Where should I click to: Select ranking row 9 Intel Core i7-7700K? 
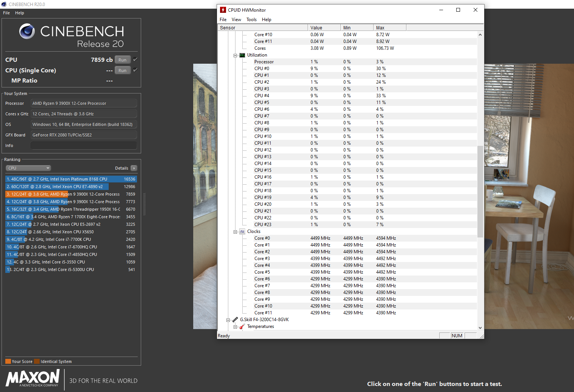[x=71, y=239]
